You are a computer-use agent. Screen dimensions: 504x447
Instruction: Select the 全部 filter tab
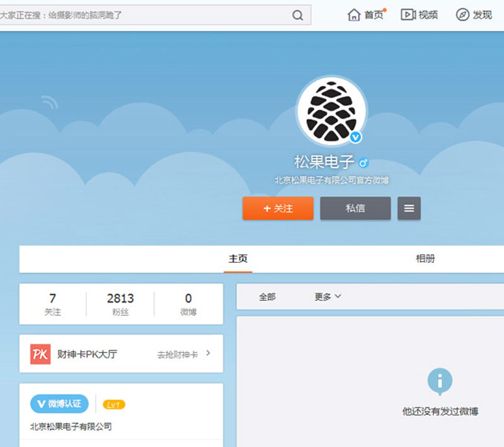coord(267,297)
